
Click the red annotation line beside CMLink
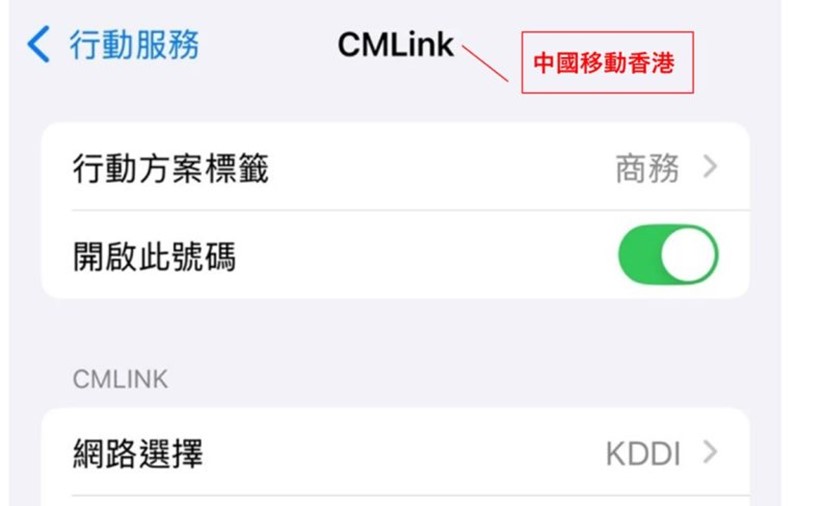point(485,63)
